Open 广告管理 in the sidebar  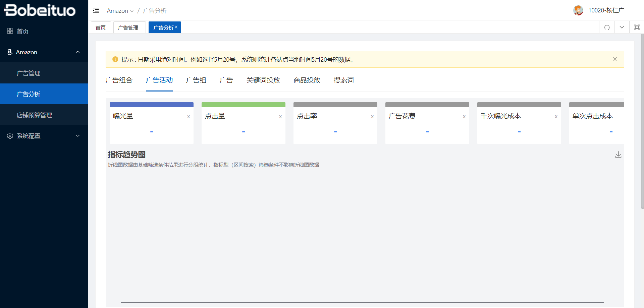click(44, 73)
